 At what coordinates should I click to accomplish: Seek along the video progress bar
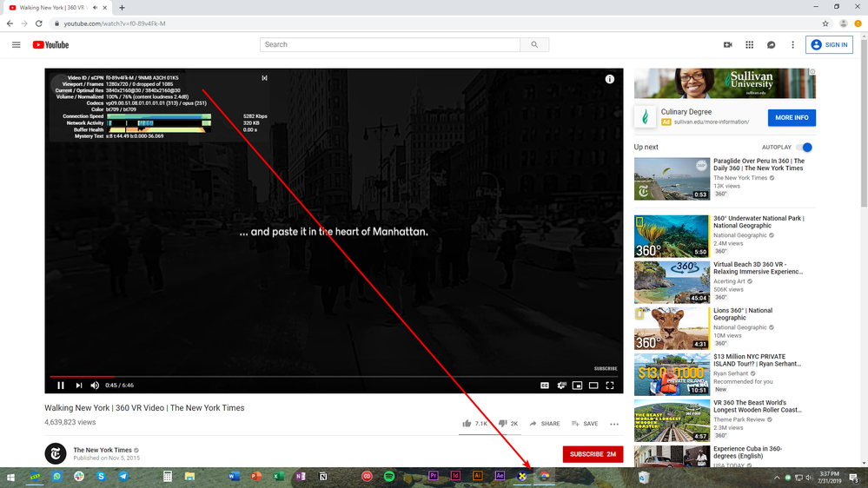tap(334, 376)
